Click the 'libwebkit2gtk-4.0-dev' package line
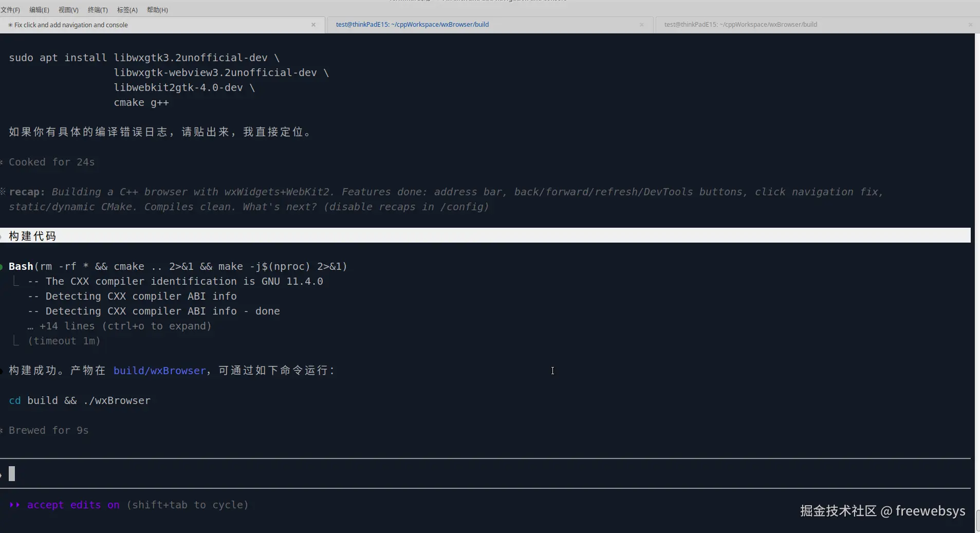Screen dimensions: 980x533 pos(184,87)
